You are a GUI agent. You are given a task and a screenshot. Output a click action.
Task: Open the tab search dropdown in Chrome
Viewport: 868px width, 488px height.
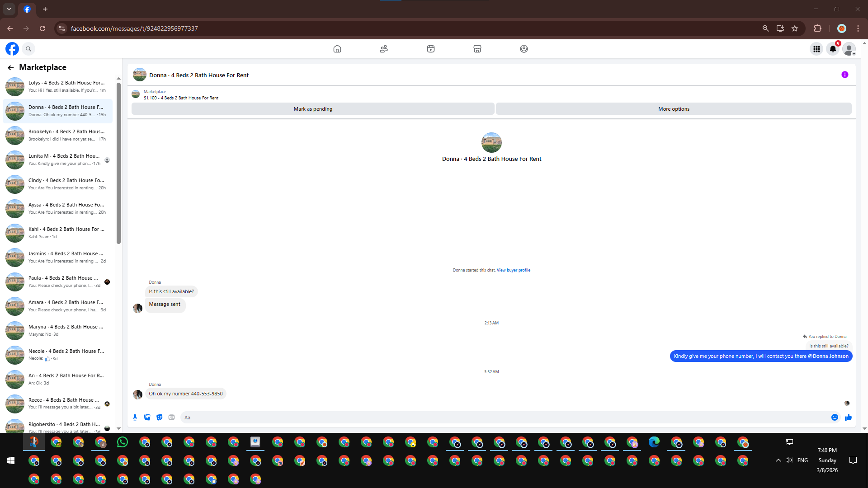click(x=9, y=9)
